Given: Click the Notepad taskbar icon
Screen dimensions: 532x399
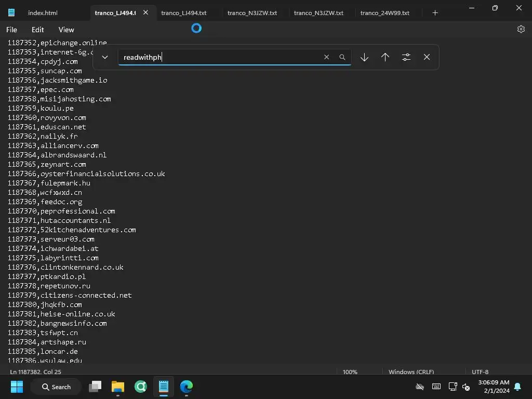Looking at the screenshot, I should click(x=164, y=387).
